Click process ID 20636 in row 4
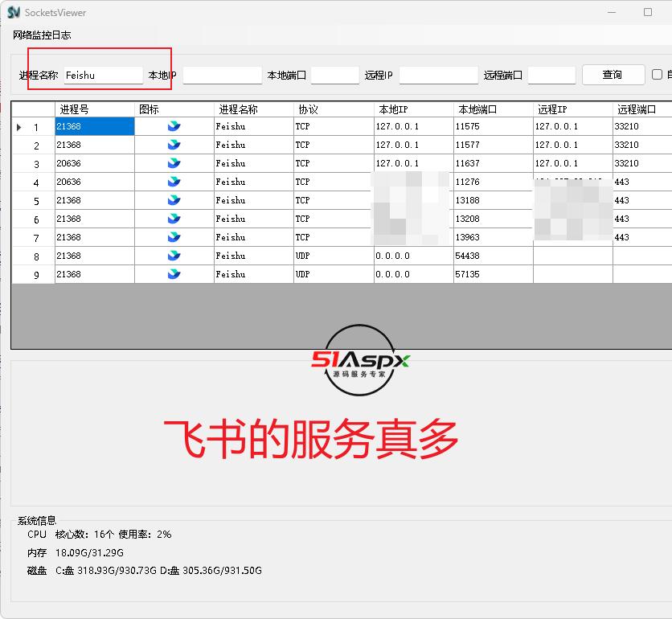 coord(95,182)
